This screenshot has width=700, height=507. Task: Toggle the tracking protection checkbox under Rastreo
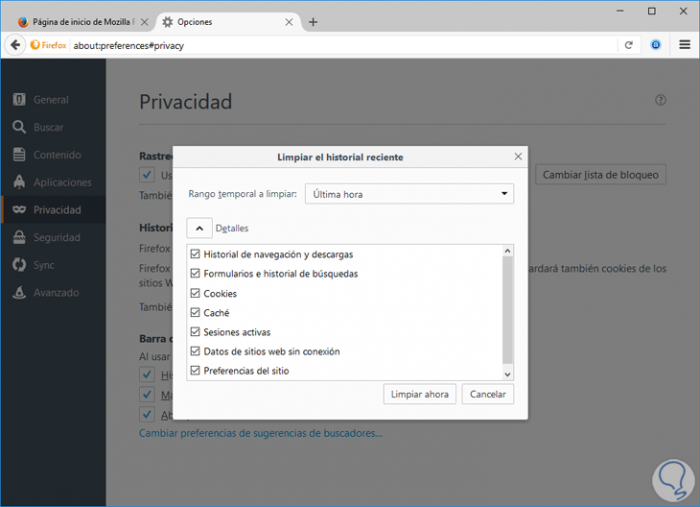point(147,175)
